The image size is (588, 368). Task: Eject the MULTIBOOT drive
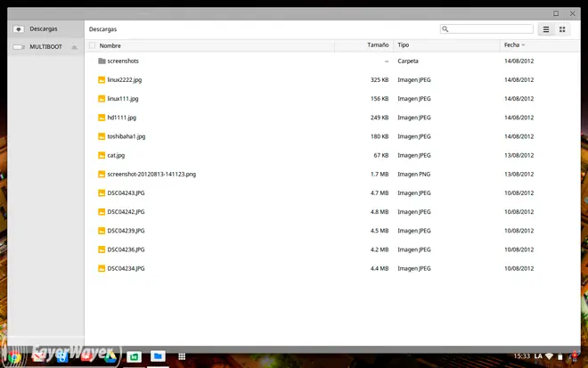(x=74, y=47)
